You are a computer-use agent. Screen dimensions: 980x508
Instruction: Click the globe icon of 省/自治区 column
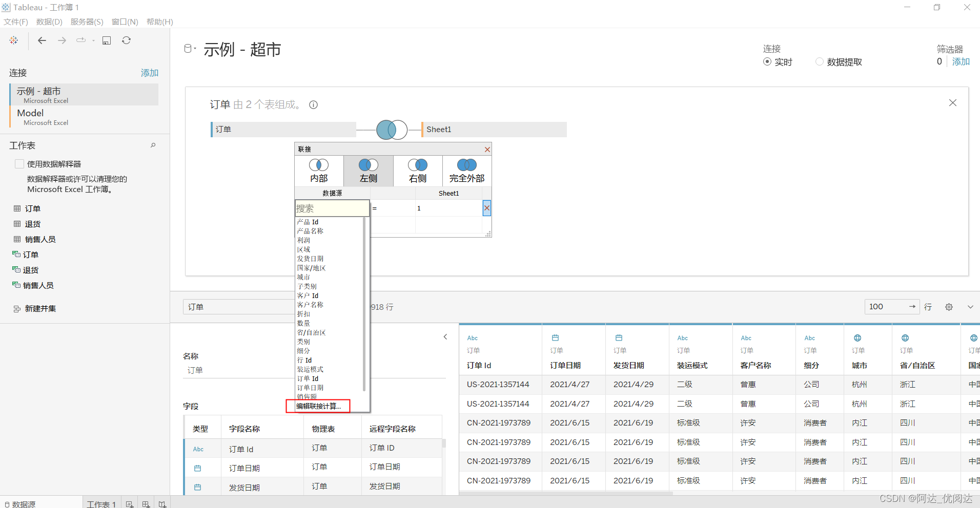pyautogui.click(x=905, y=337)
